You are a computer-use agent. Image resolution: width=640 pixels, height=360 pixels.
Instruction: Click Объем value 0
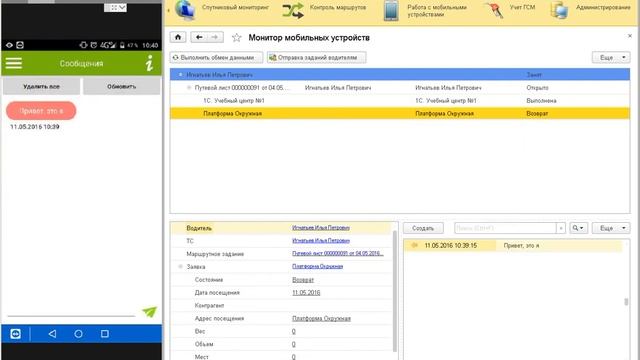293,344
